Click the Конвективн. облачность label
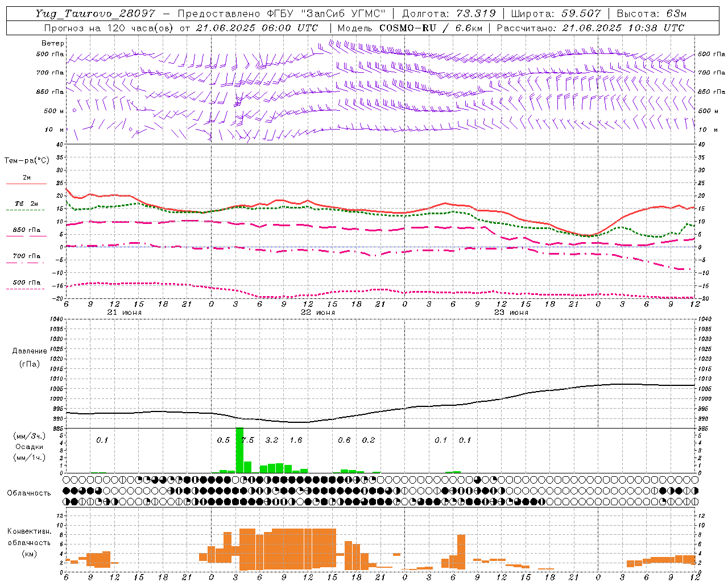This screenshot has height=582, width=728. point(29,537)
